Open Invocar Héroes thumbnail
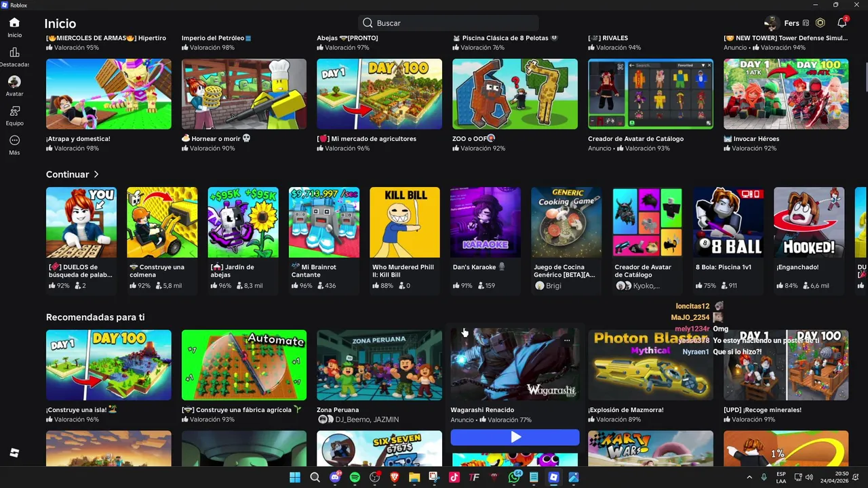 (x=786, y=94)
